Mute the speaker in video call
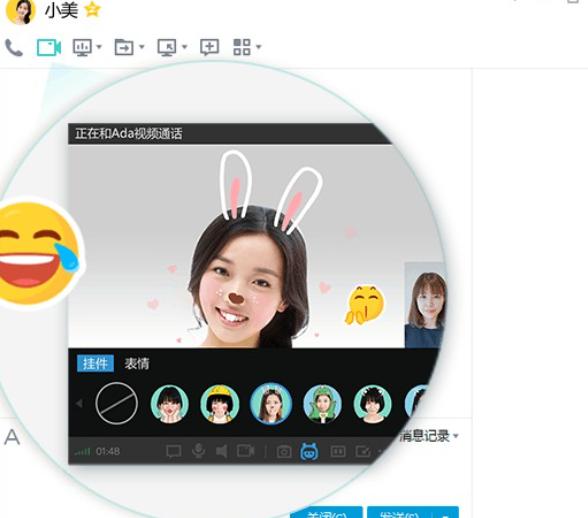Screen dimensions: 588x518 222,451
